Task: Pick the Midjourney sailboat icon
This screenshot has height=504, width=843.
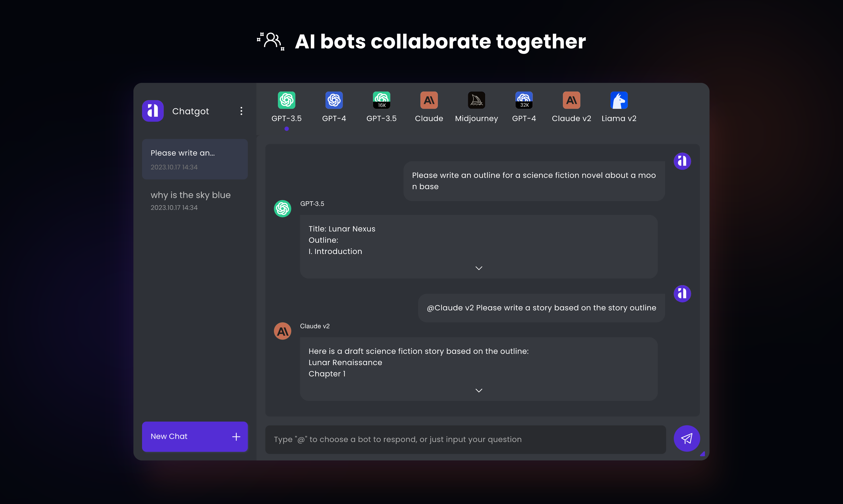Action: tap(476, 100)
